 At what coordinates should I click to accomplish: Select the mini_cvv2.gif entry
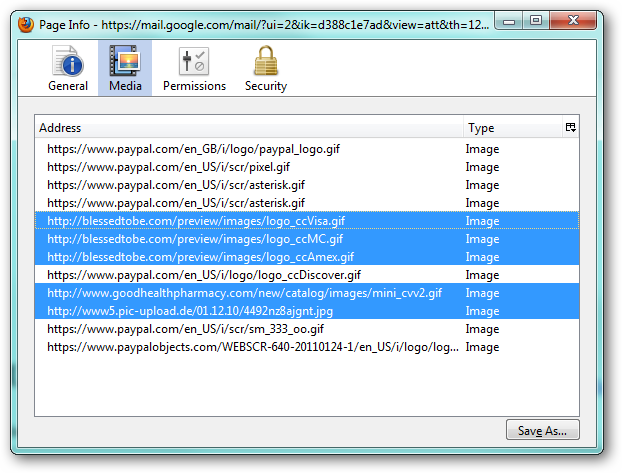pyautogui.click(x=307, y=293)
